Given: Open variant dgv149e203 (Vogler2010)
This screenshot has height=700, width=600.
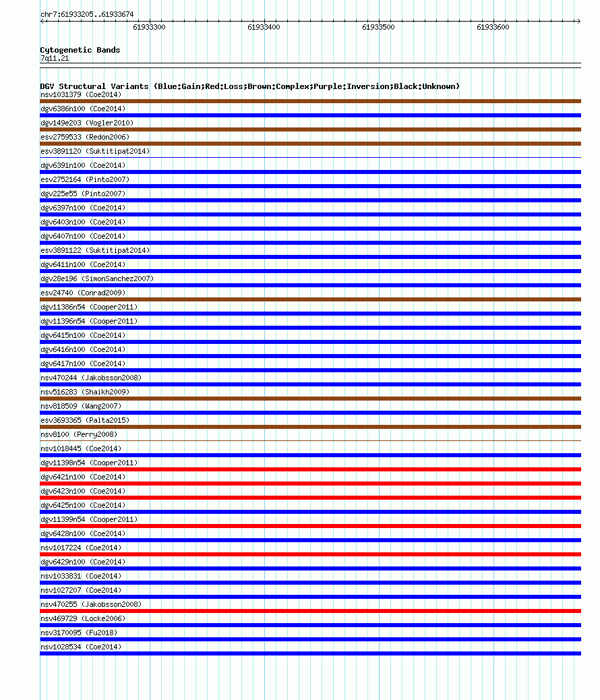Looking at the screenshot, I should (87, 123).
